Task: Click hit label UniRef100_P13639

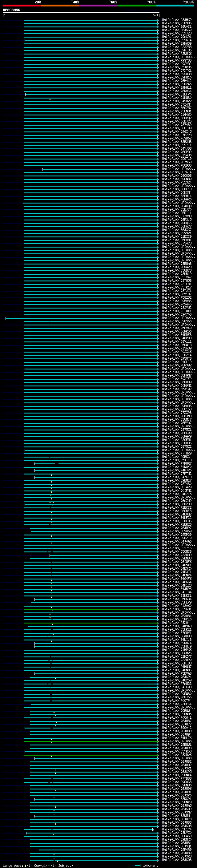Action: (x=176, y=349)
